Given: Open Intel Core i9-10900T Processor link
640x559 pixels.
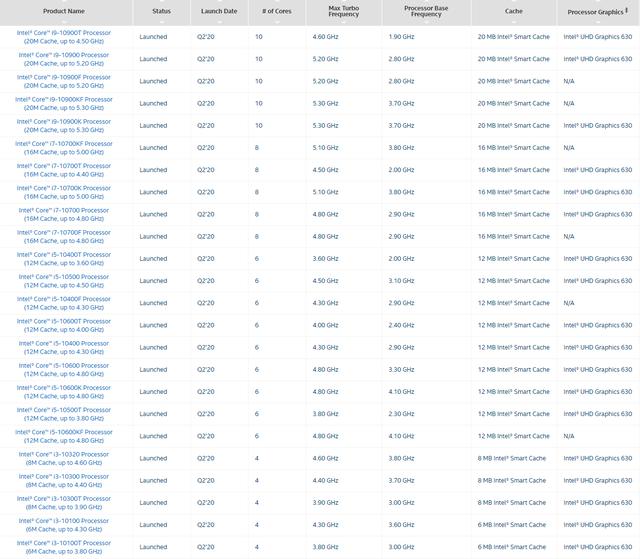Looking at the screenshot, I should click(64, 37).
